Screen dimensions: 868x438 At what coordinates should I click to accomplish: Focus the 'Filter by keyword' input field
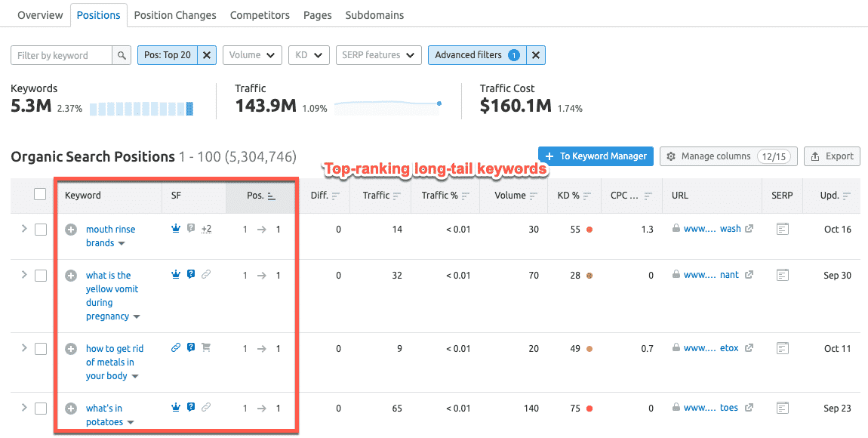[x=62, y=55]
